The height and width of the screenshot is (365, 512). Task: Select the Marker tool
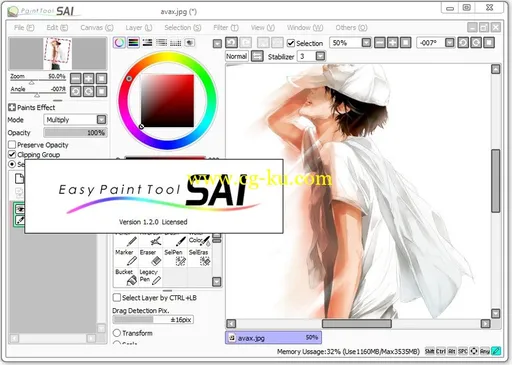coord(126,257)
